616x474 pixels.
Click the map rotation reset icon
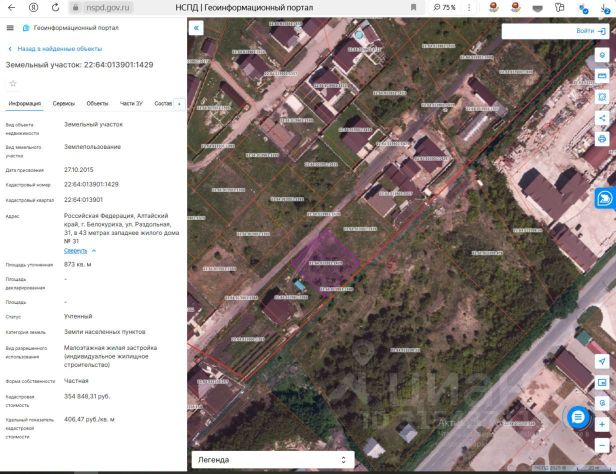tap(602, 403)
